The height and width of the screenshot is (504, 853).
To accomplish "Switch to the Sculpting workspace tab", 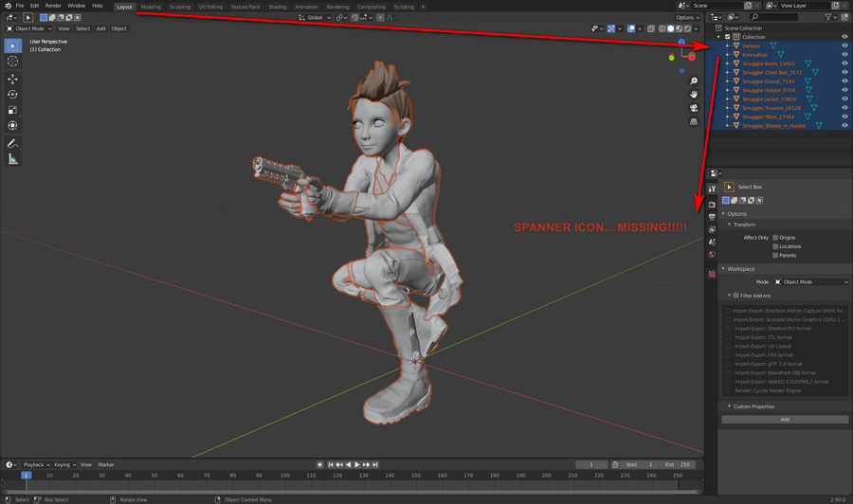I will point(180,7).
